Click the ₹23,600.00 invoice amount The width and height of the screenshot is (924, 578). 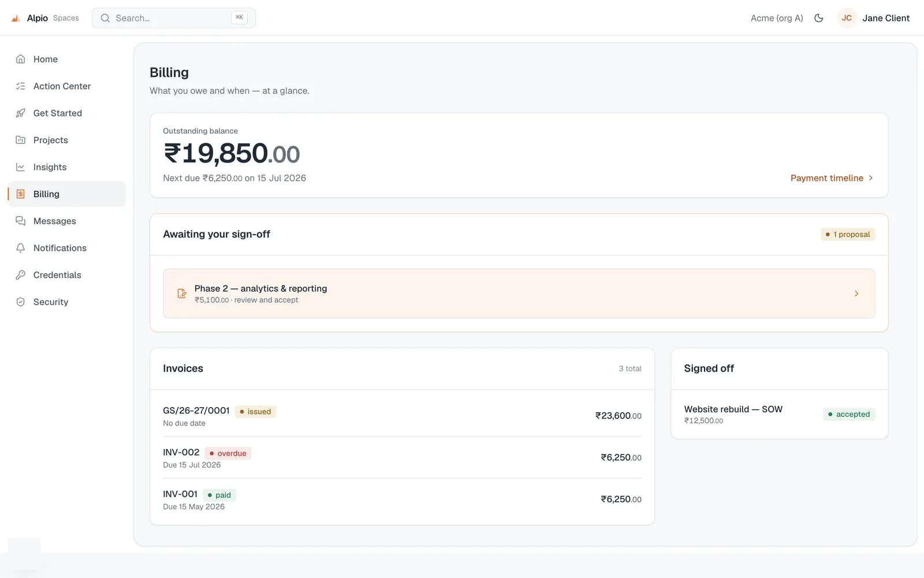coord(619,416)
